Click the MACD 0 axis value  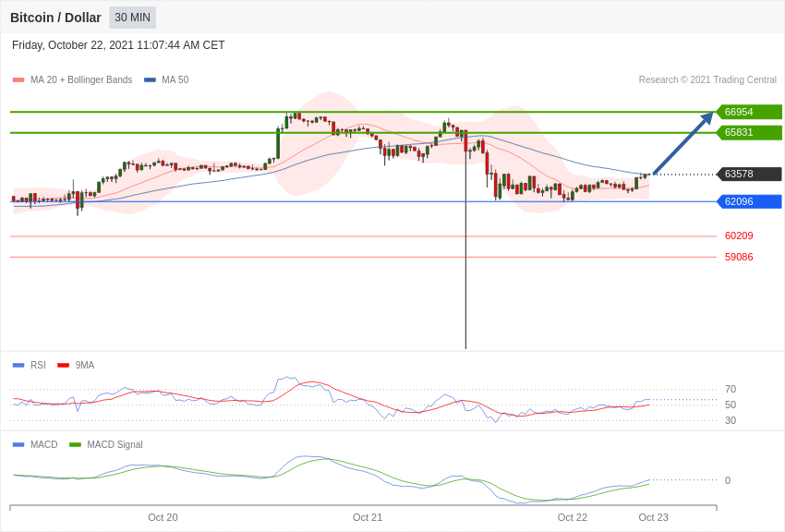click(728, 480)
